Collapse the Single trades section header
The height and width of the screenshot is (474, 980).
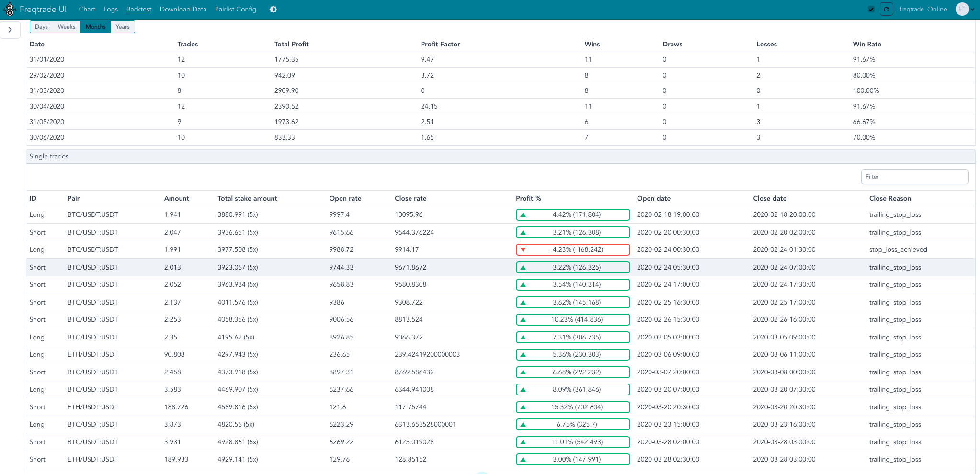coord(49,156)
